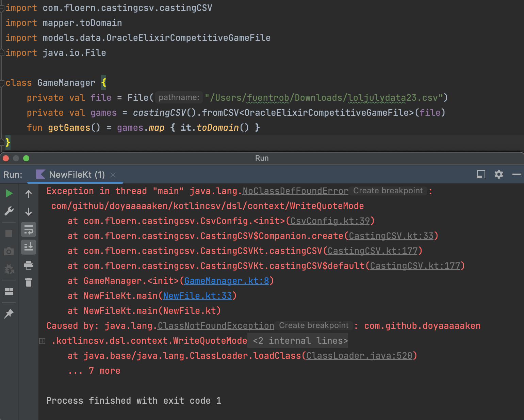This screenshot has width=524, height=420.
Task: Click the restore layout icon beside the gear
Action: pyautogui.click(x=481, y=175)
